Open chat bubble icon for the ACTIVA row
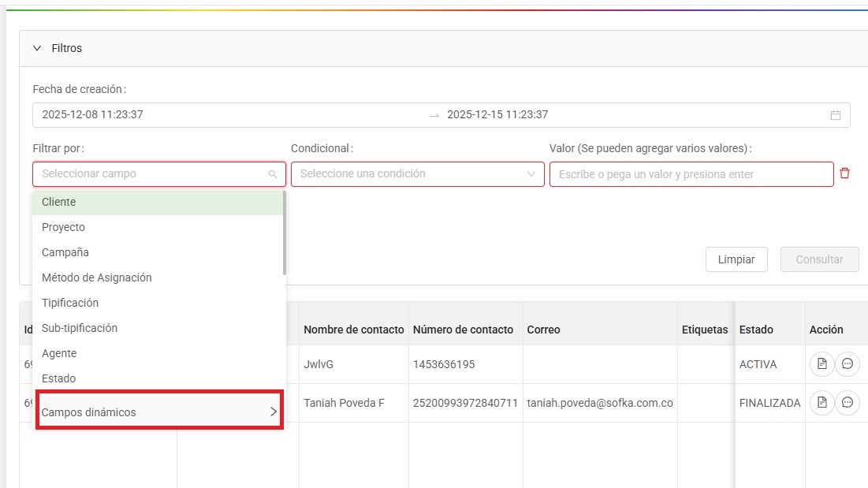 click(847, 364)
